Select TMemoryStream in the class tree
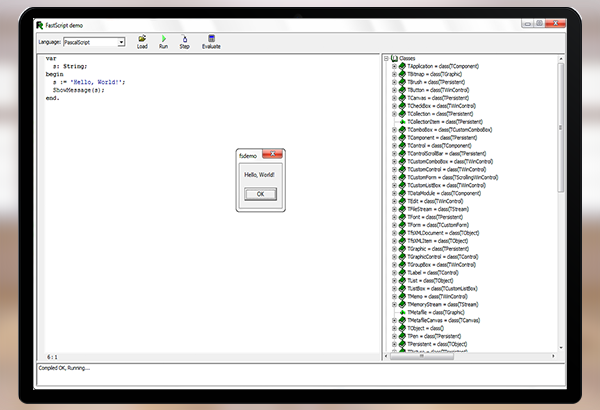The width and height of the screenshot is (600, 410). [x=445, y=304]
